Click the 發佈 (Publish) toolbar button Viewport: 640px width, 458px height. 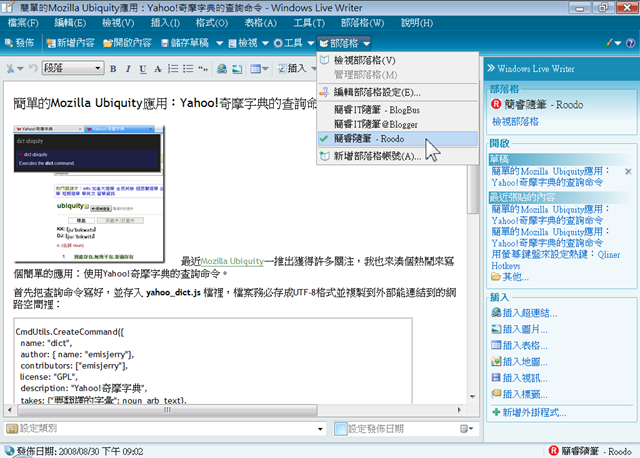coord(19,43)
